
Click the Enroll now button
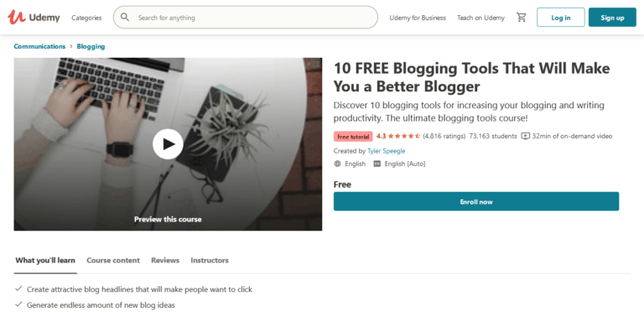coord(476,201)
